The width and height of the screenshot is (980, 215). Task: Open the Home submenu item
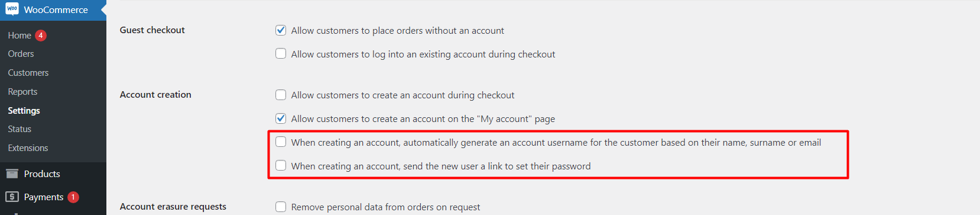tap(20, 36)
